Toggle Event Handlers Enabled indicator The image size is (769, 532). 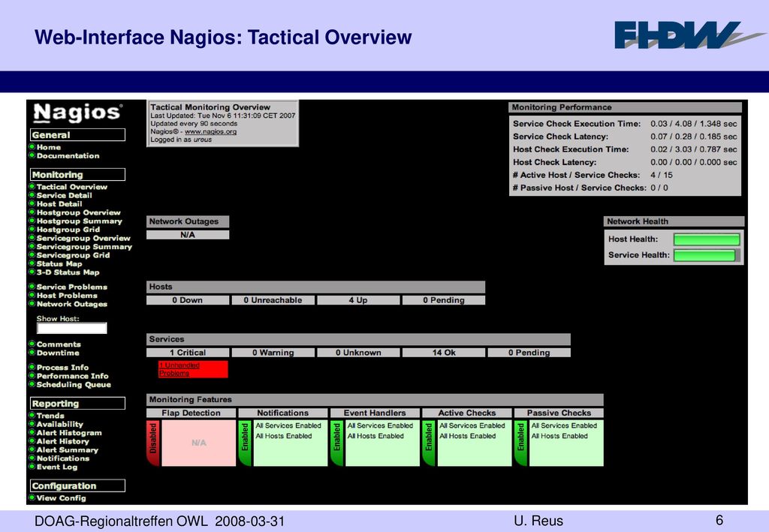[337, 443]
